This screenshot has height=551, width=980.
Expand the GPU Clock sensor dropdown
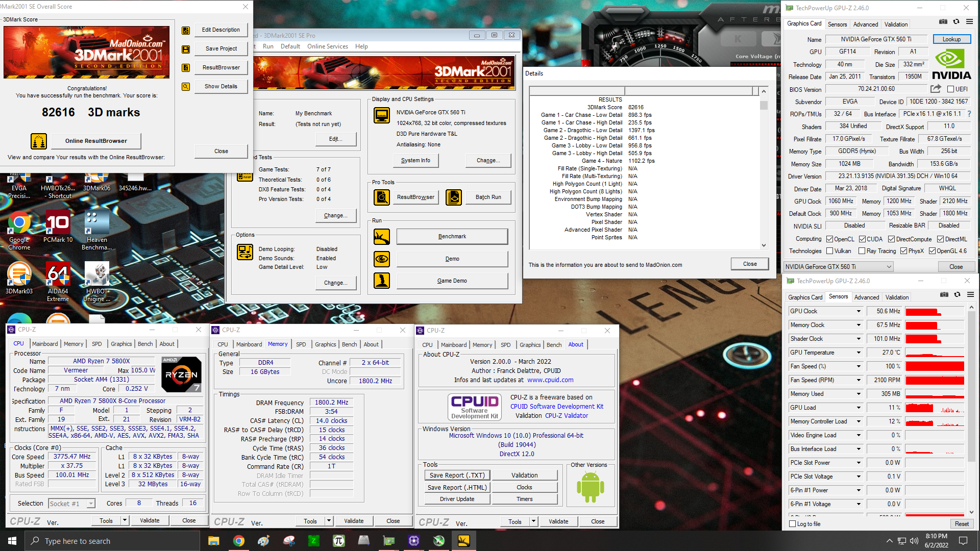point(859,311)
